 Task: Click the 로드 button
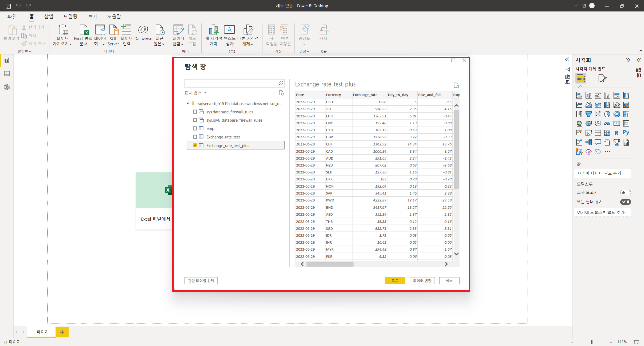[x=395, y=281]
